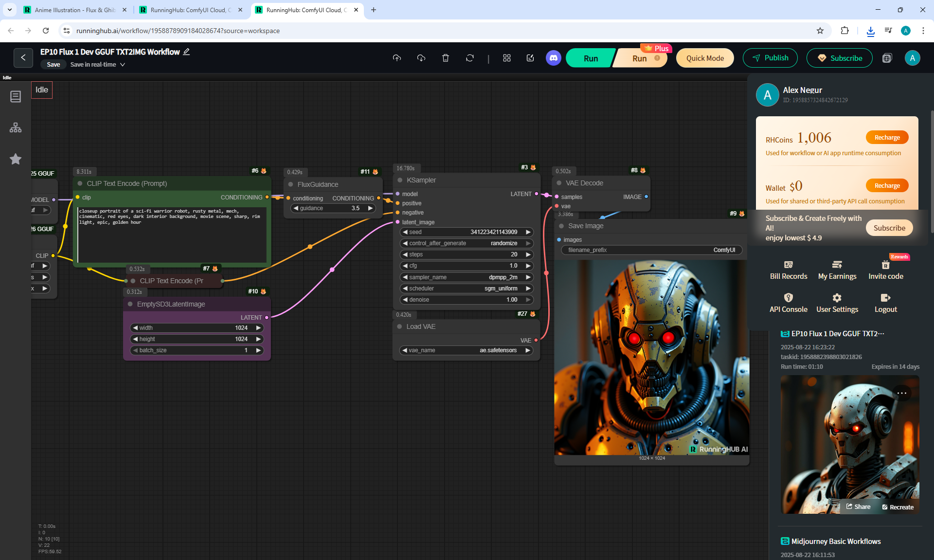This screenshot has width=934, height=560.
Task: Toggle KSampler node collapse dot
Action: (x=399, y=180)
